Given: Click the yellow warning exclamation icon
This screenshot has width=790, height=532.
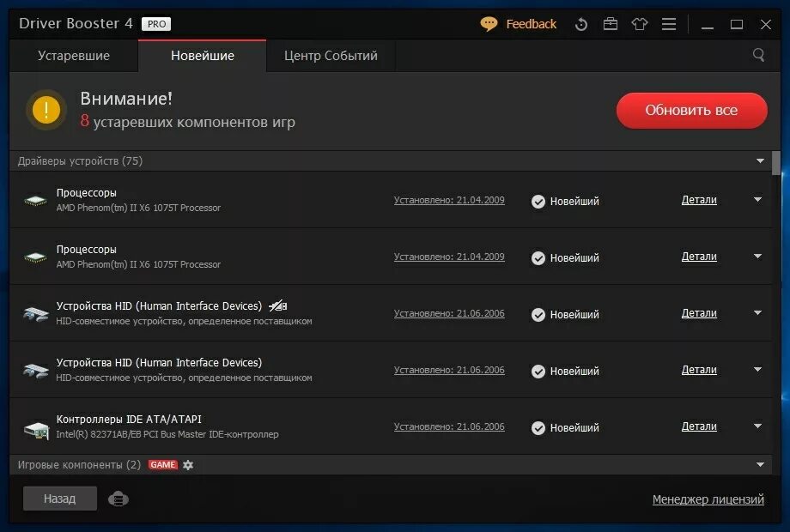Looking at the screenshot, I should pos(46,110).
